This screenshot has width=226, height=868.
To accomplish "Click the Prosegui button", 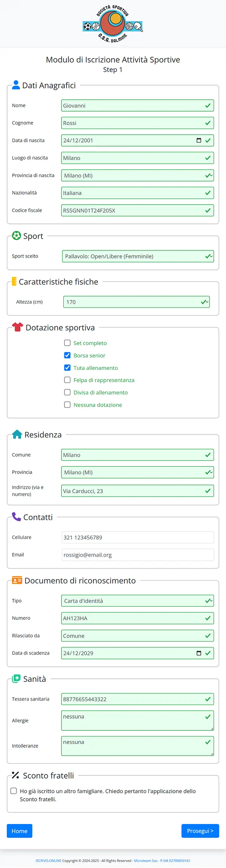I will point(200,831).
